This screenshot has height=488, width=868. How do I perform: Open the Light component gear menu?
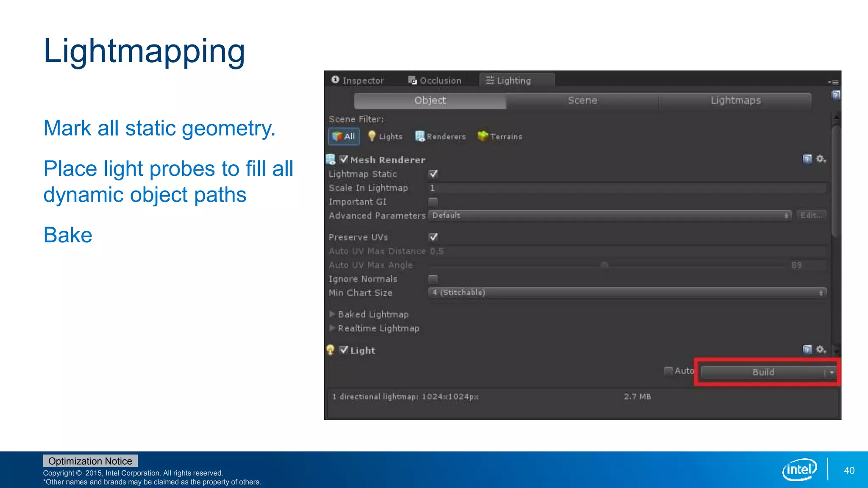tap(821, 349)
